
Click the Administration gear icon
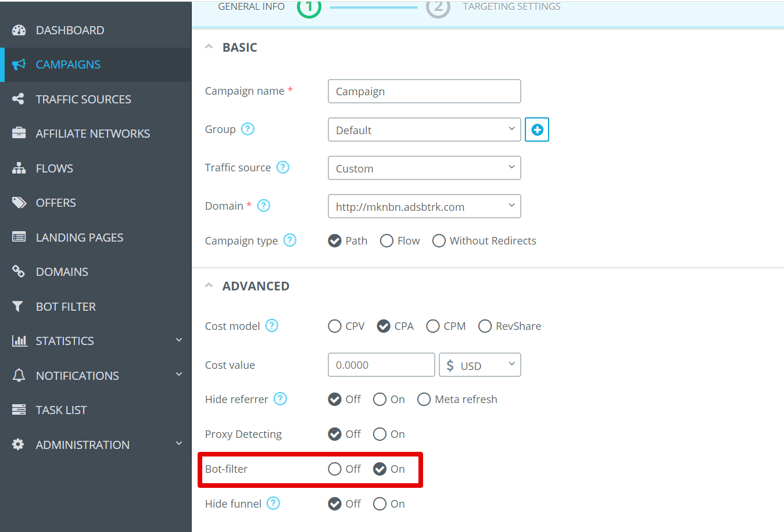click(x=18, y=444)
